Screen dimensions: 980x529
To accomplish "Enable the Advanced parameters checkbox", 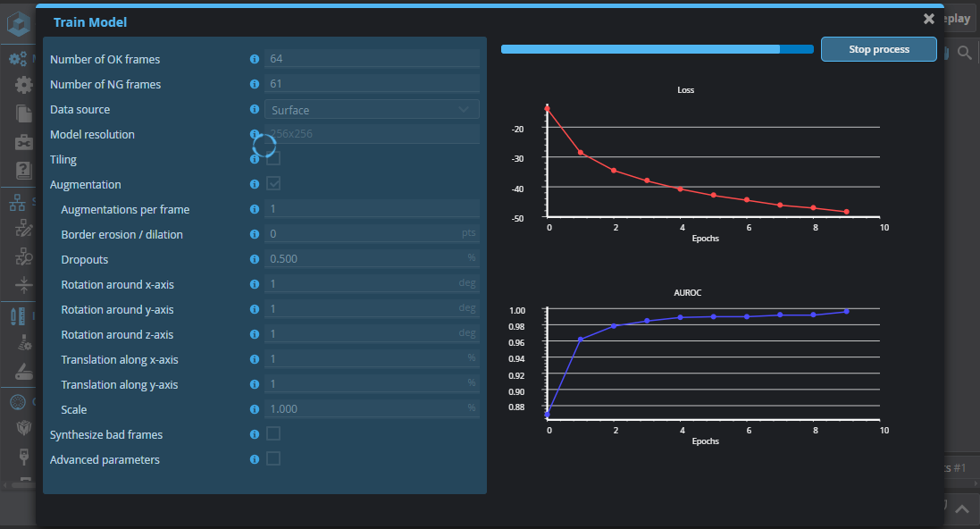I will (x=273, y=459).
